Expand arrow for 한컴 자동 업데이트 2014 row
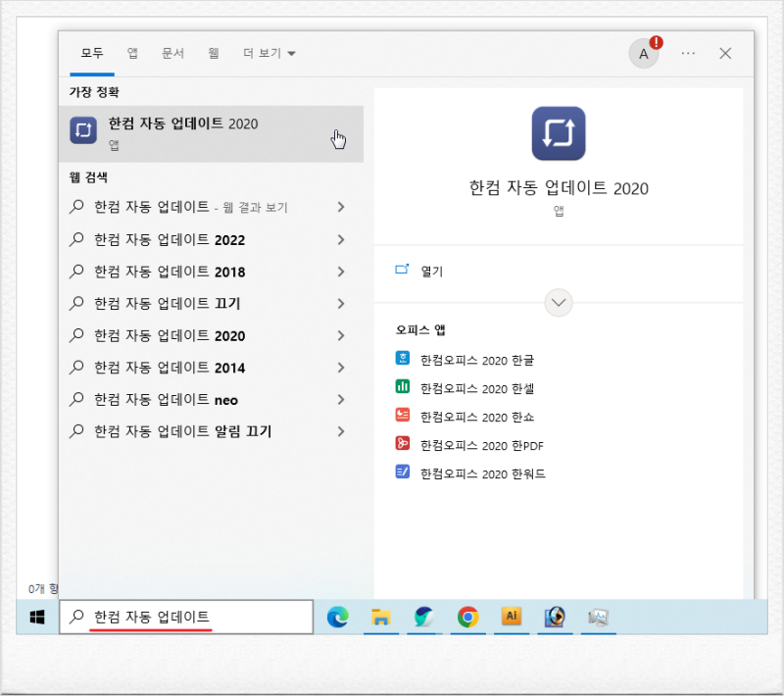This screenshot has width=784, height=696. 341,368
